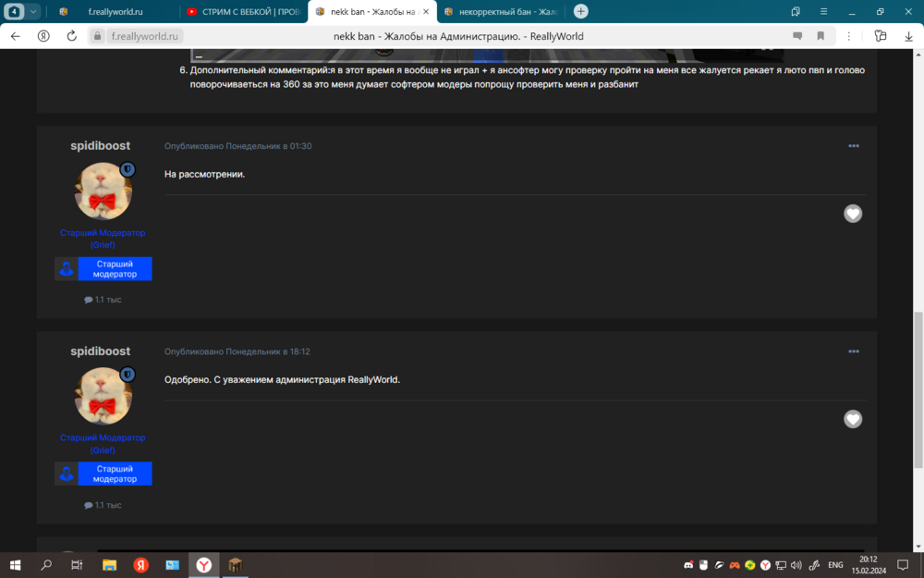924x578 pixels.
Task: Open spidiboost profile from the 01:30 post
Action: coord(100,146)
